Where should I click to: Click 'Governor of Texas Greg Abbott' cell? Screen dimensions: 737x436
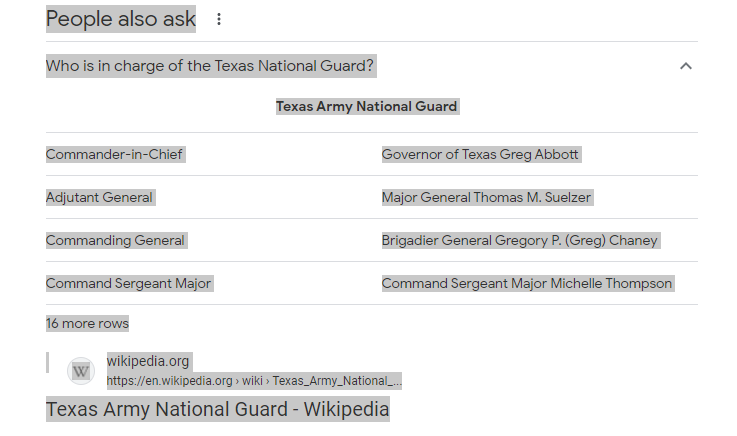480,154
